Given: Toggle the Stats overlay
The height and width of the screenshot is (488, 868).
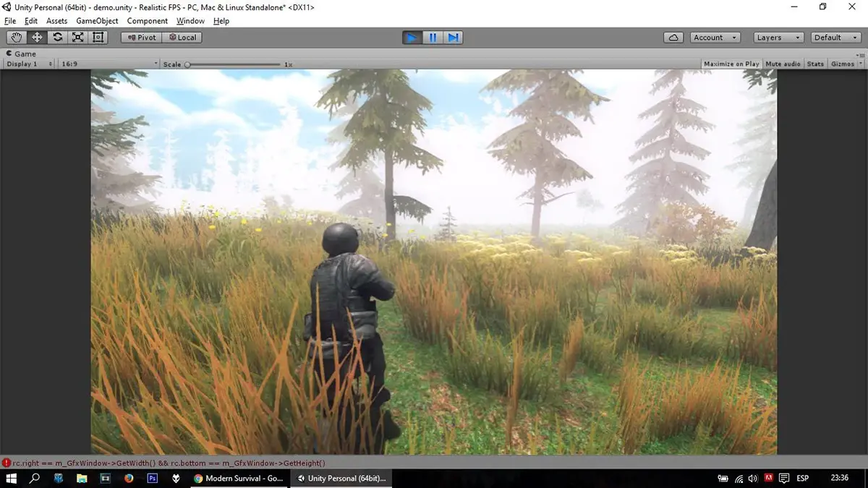Looking at the screenshot, I should point(815,64).
